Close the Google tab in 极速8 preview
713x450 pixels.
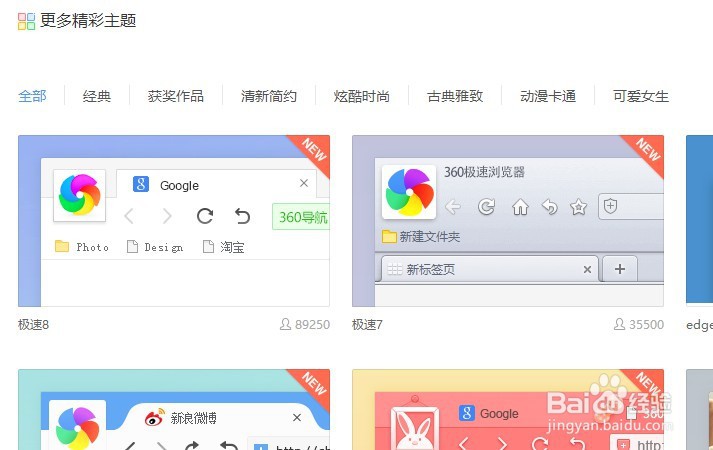coord(304,183)
